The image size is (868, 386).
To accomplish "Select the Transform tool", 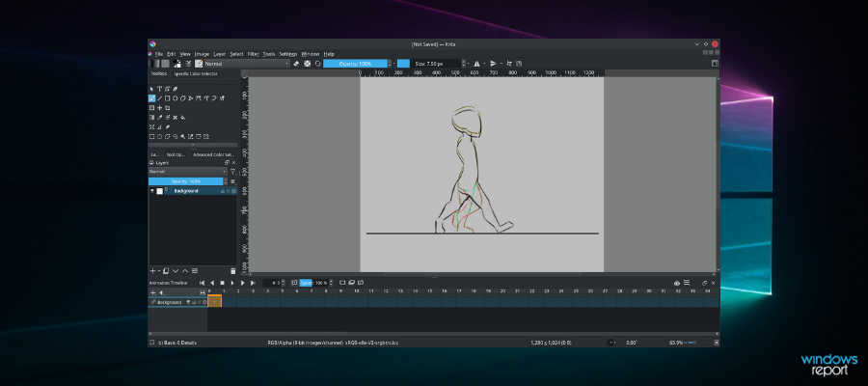I will [x=151, y=108].
